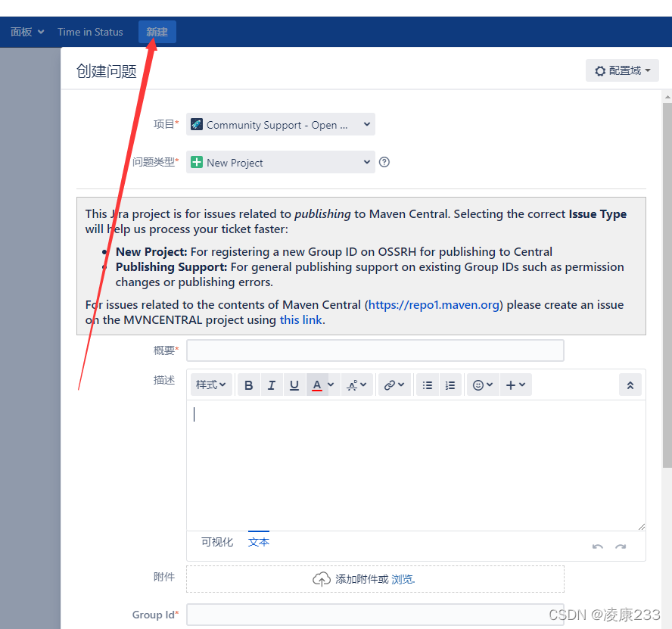Viewport: 672px width, 629px height.
Task: Click the Community Support project avatar icon
Action: pos(197,124)
